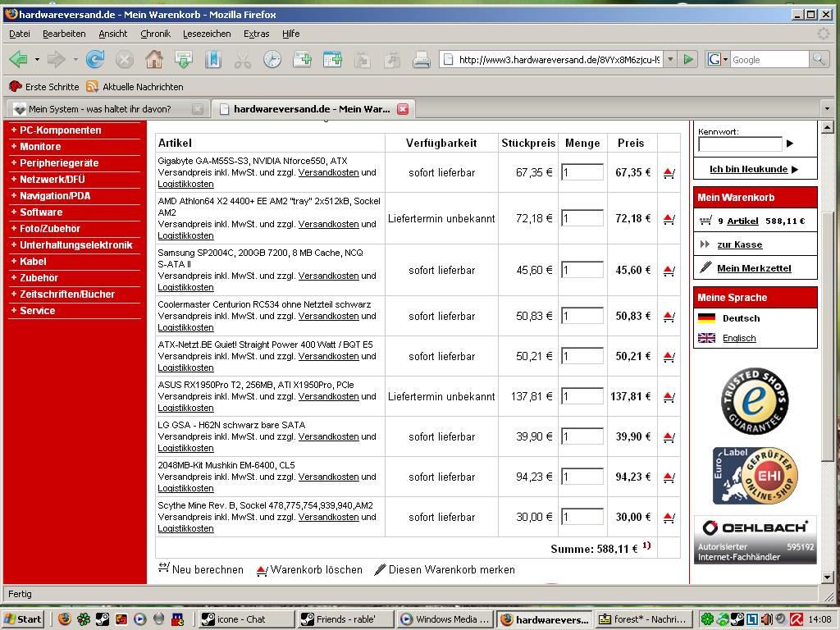Open the Lesezeichen menu

pyautogui.click(x=207, y=34)
